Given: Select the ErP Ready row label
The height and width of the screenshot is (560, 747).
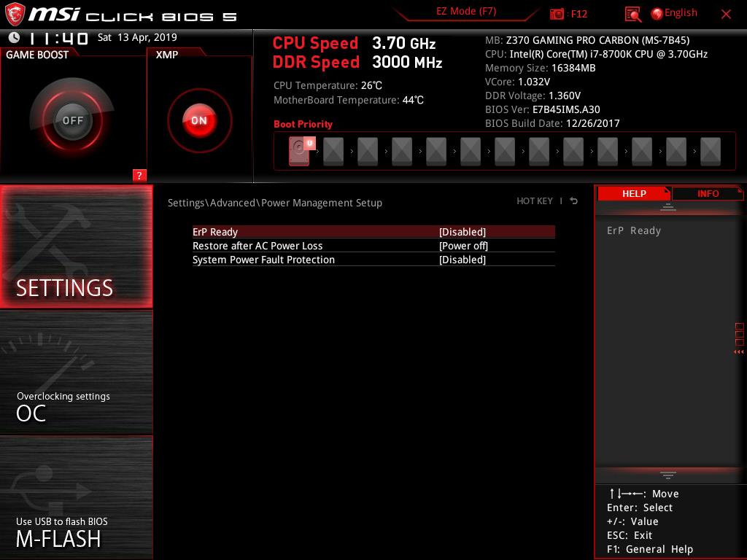Looking at the screenshot, I should (215, 232).
